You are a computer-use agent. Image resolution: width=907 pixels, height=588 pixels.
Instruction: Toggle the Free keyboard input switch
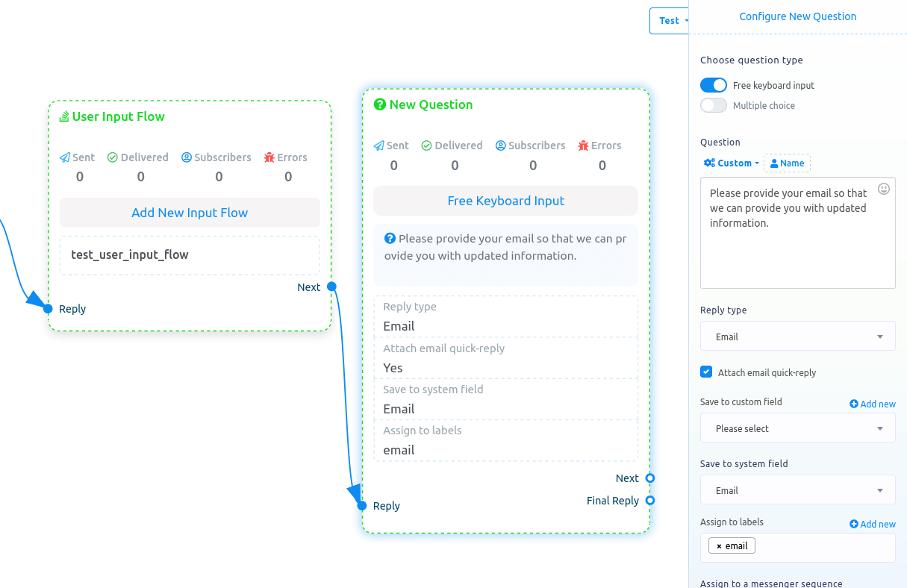tap(714, 85)
